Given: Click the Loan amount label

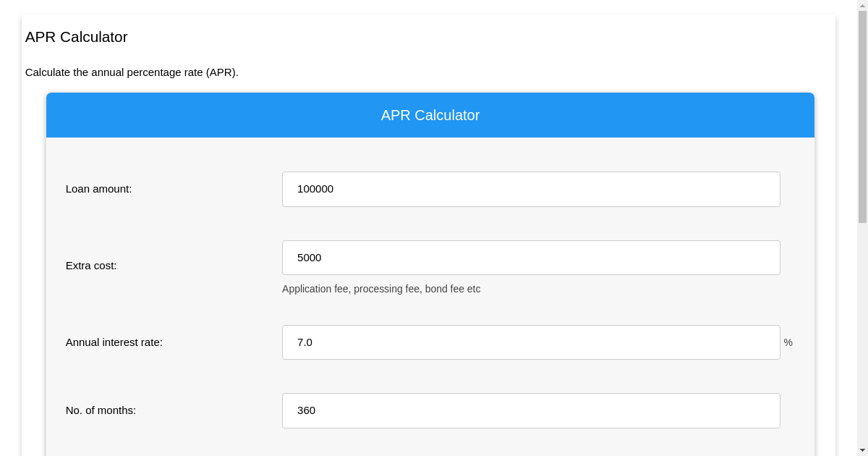Looking at the screenshot, I should pyautogui.click(x=98, y=189).
